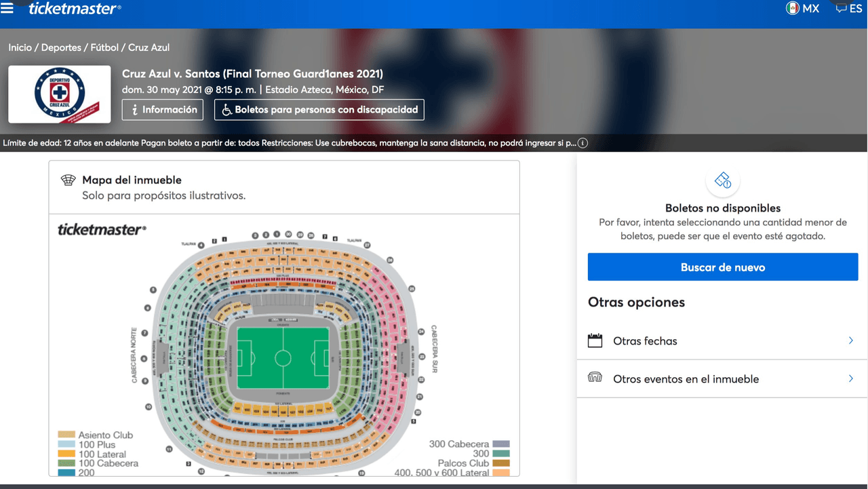The image size is (868, 489).
Task: Click the Información button
Action: pos(163,110)
